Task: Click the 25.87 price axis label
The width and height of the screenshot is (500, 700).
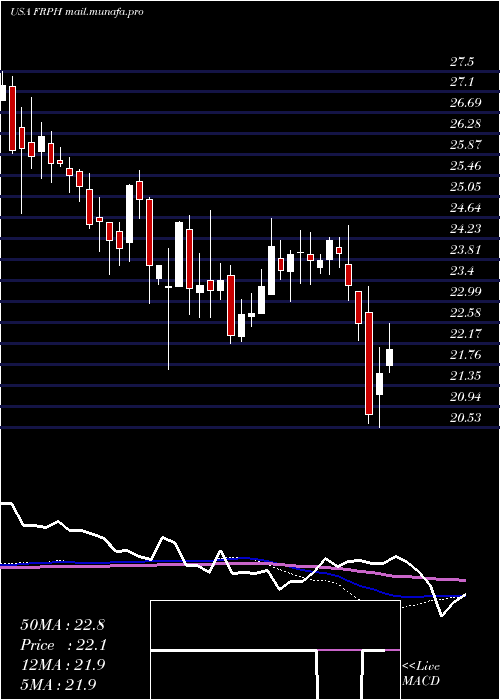Action: point(465,145)
